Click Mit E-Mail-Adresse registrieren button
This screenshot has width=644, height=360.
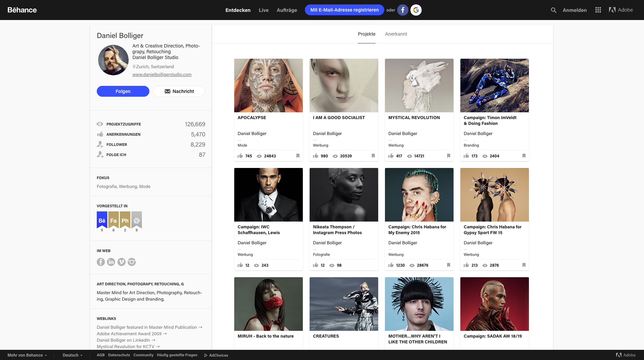point(345,10)
